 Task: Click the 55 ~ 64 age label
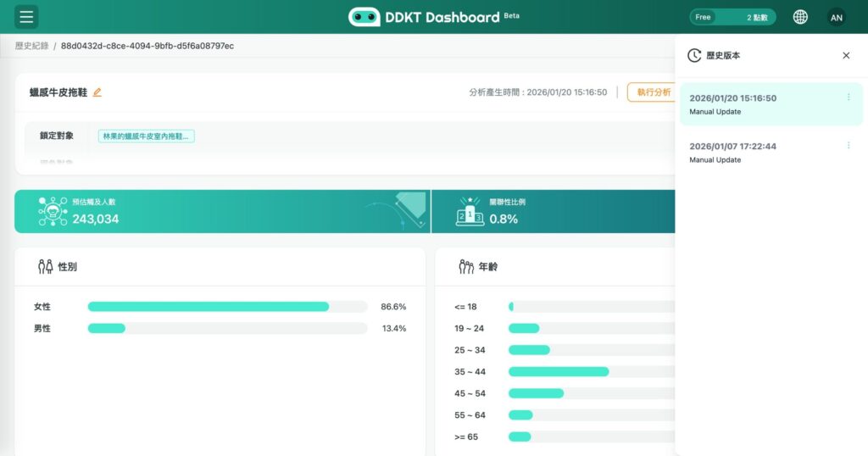tap(470, 415)
